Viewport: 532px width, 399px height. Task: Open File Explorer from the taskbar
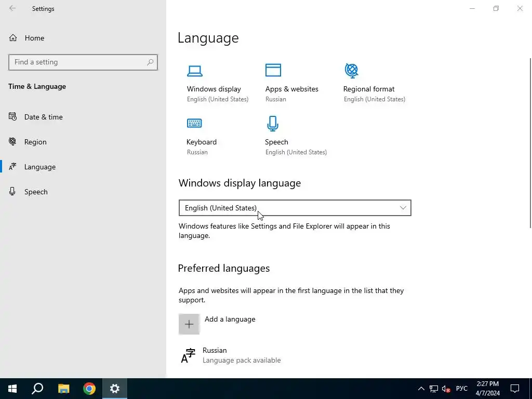click(x=63, y=389)
